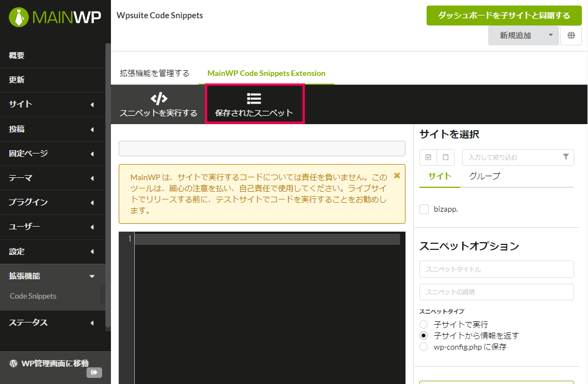This screenshot has height=384, width=588.
Task: Dismiss the yellow warning notice
Action: (397, 175)
